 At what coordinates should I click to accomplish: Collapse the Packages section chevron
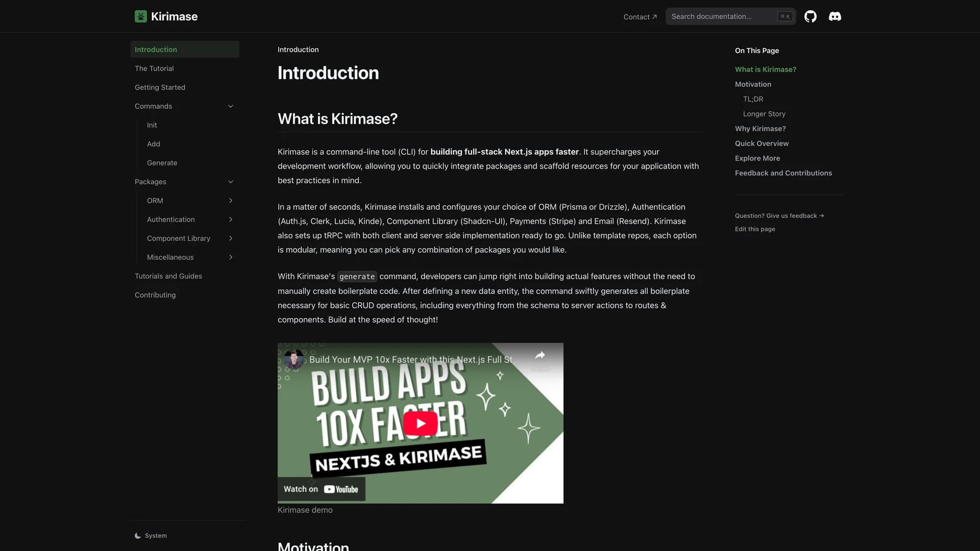231,182
